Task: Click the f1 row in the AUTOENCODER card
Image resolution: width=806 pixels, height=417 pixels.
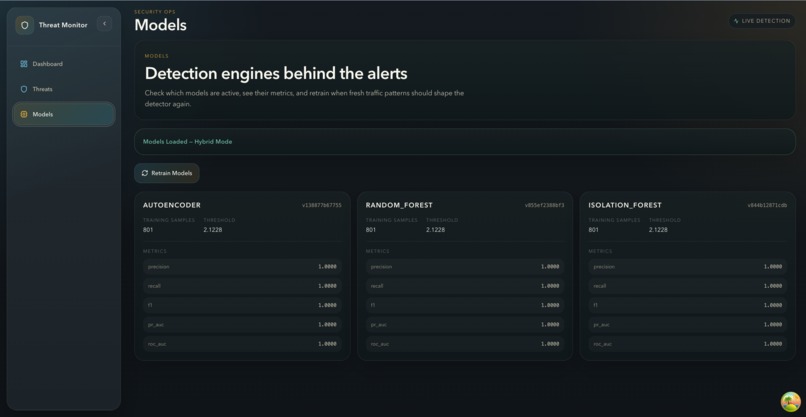Action: [x=242, y=305]
